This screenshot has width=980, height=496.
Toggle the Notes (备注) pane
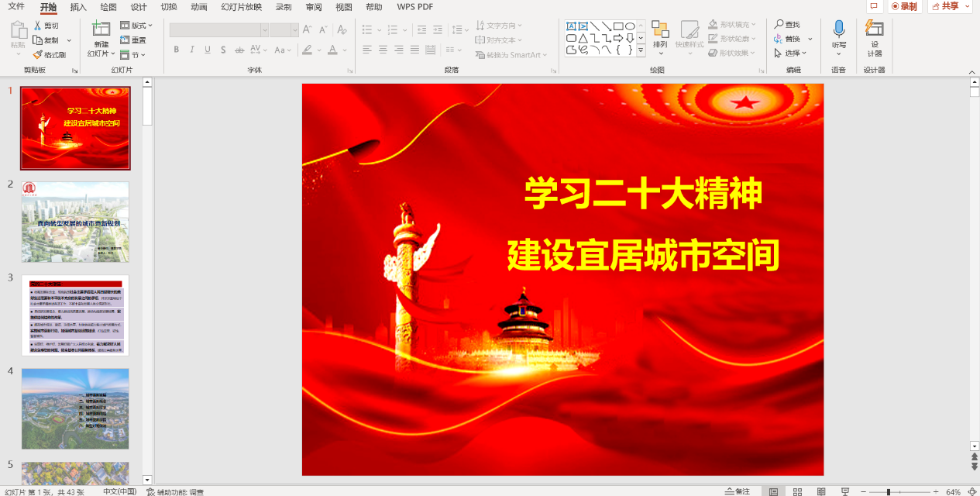(737, 491)
